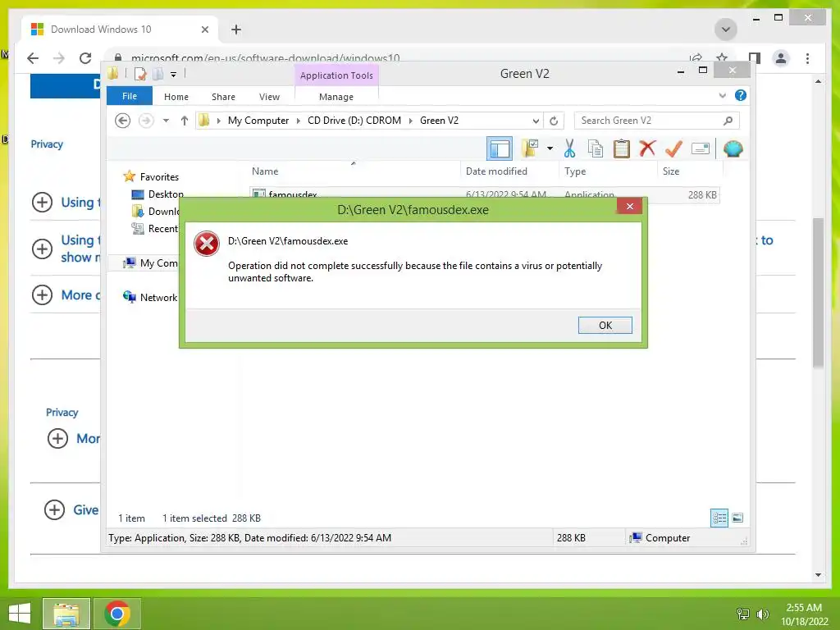This screenshot has height=630, width=840.
Task: Expand the 'Give' plus section on webpage
Action: (x=54, y=509)
